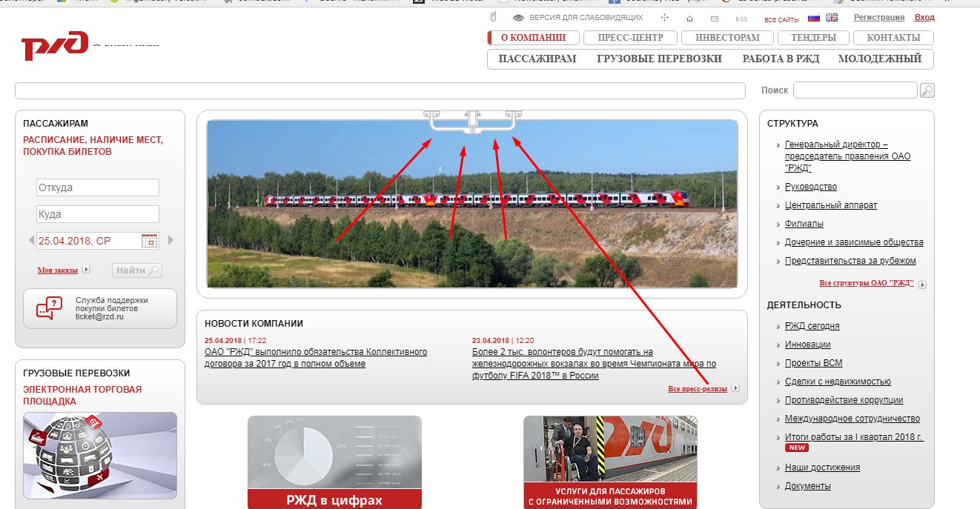Image resolution: width=980 pixels, height=509 pixels.
Task: Open РЖД сегодня link
Action: tap(812, 326)
